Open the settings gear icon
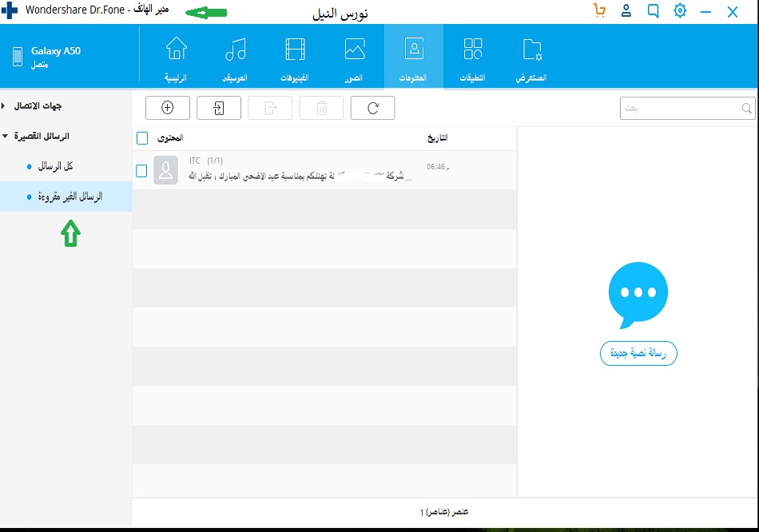The height and width of the screenshot is (532, 759). [x=680, y=11]
